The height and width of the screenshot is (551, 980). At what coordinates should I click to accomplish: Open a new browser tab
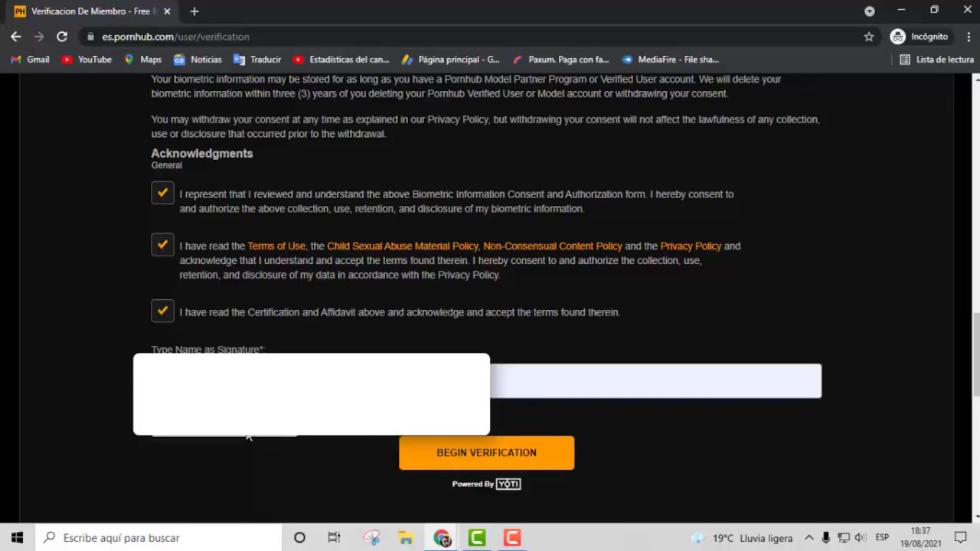[x=194, y=11]
